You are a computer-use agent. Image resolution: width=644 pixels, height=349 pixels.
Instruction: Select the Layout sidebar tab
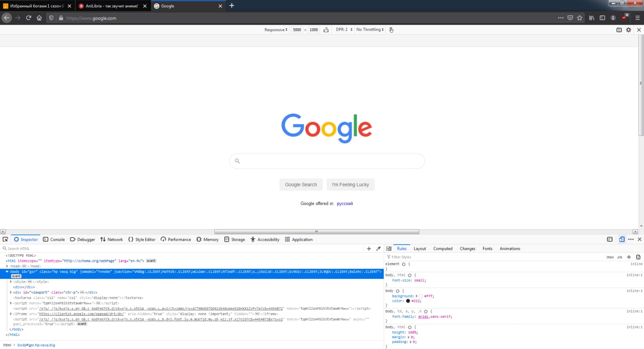click(x=420, y=248)
